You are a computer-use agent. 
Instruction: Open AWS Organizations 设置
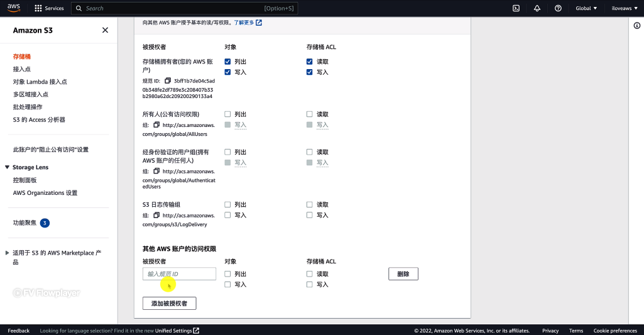point(45,193)
